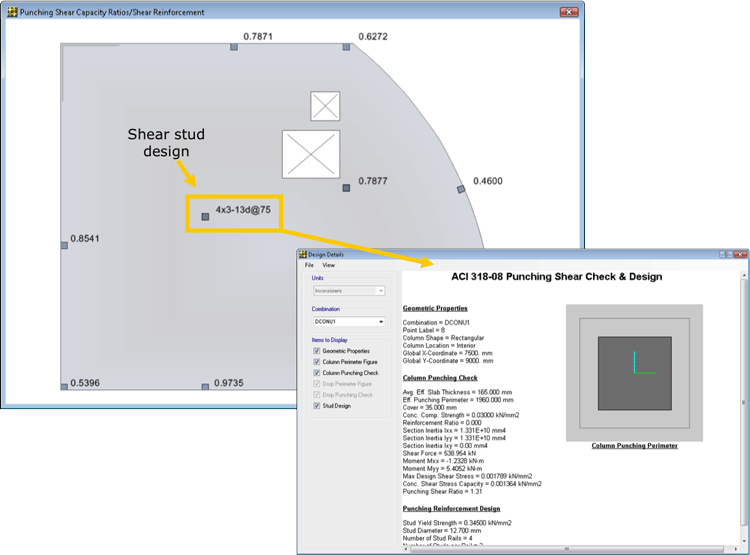Open the File menu in Design Details
This screenshot has height=555, width=750.
(309, 265)
